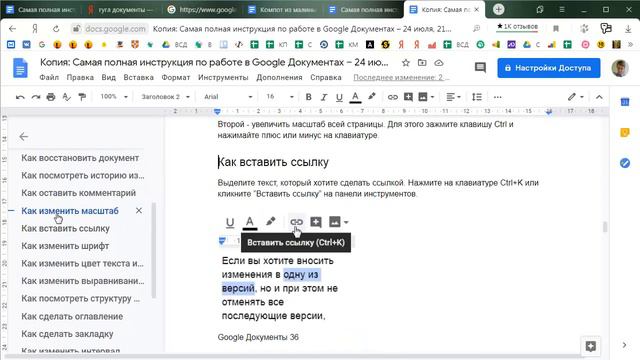Open paragraph style dropdown Заголовок 2
The width and height of the screenshot is (640, 360).
coord(165,97)
